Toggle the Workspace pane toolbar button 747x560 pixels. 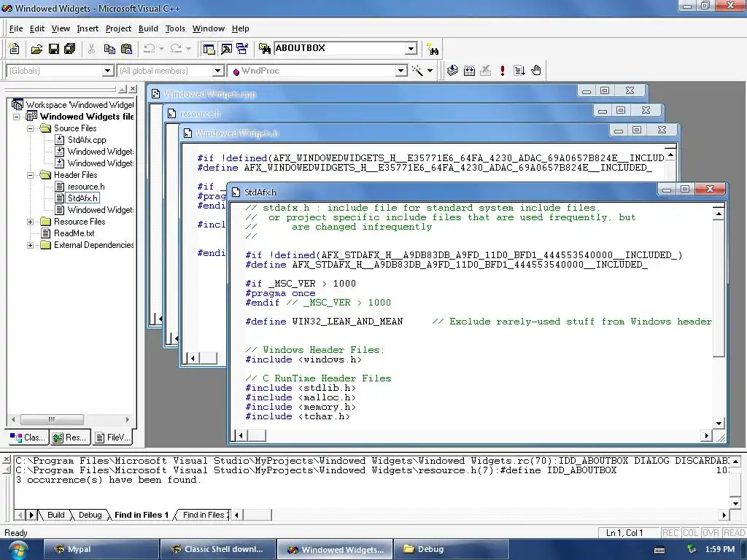point(209,49)
